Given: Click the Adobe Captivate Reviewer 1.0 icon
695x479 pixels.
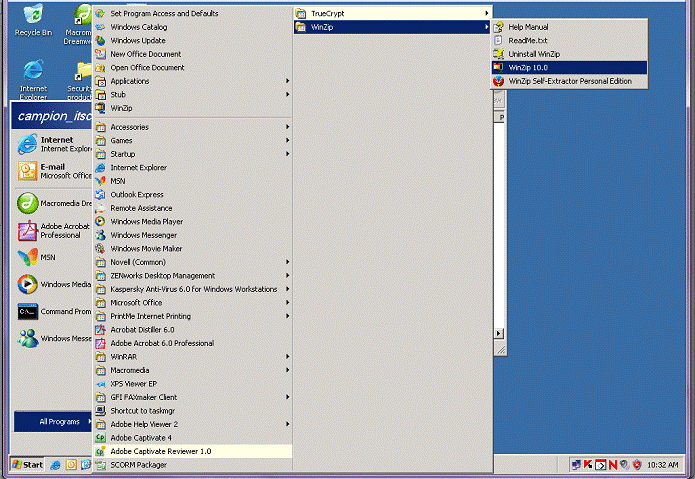Looking at the screenshot, I should click(101, 451).
